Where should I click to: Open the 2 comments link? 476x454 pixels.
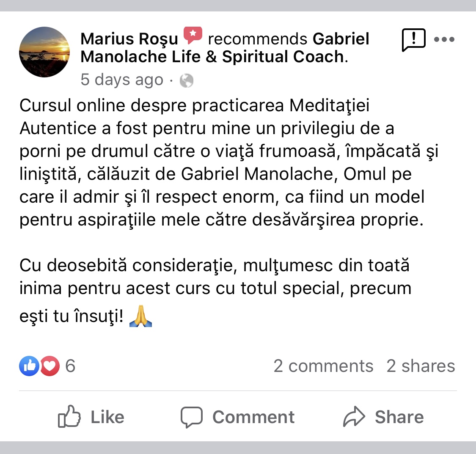pyautogui.click(x=323, y=366)
